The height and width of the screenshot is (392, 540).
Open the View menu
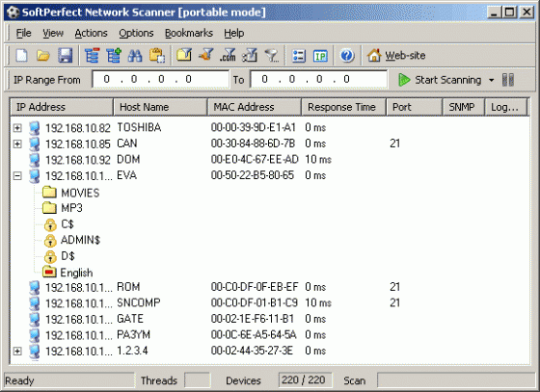click(53, 33)
